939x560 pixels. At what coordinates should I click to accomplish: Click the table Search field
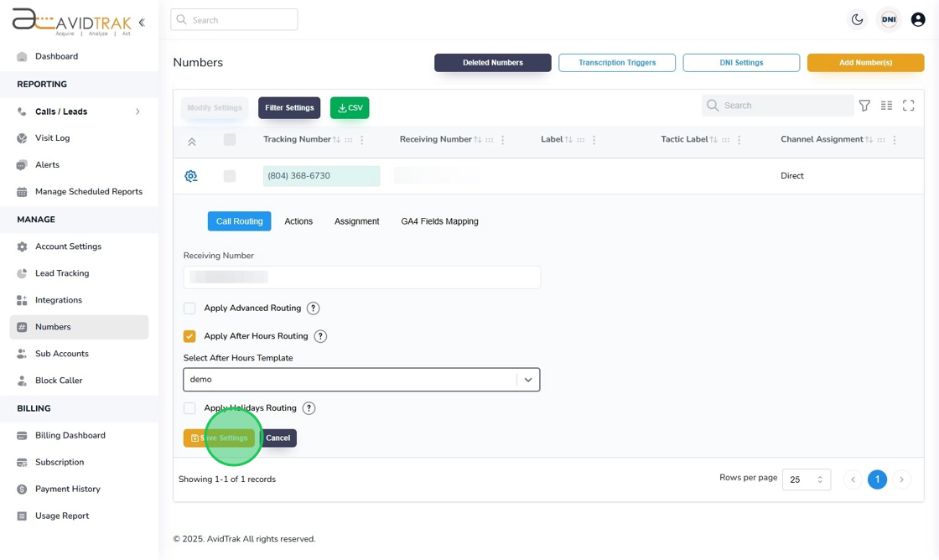778,106
